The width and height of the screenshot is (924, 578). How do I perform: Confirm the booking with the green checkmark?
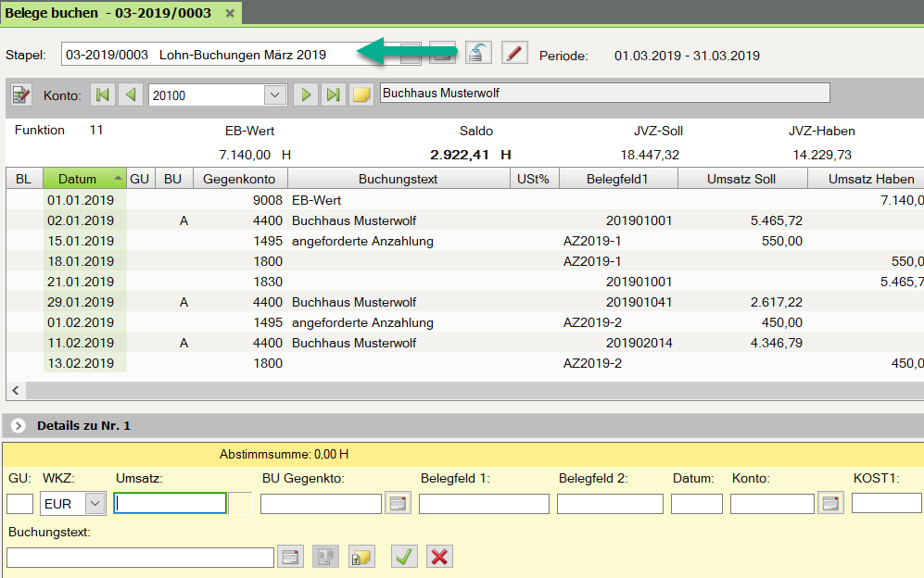[404, 557]
